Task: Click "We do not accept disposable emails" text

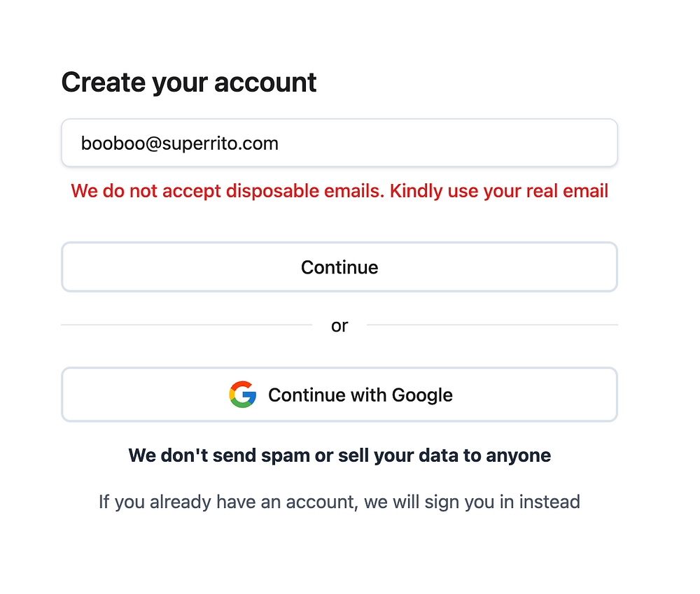Action: click(x=227, y=190)
